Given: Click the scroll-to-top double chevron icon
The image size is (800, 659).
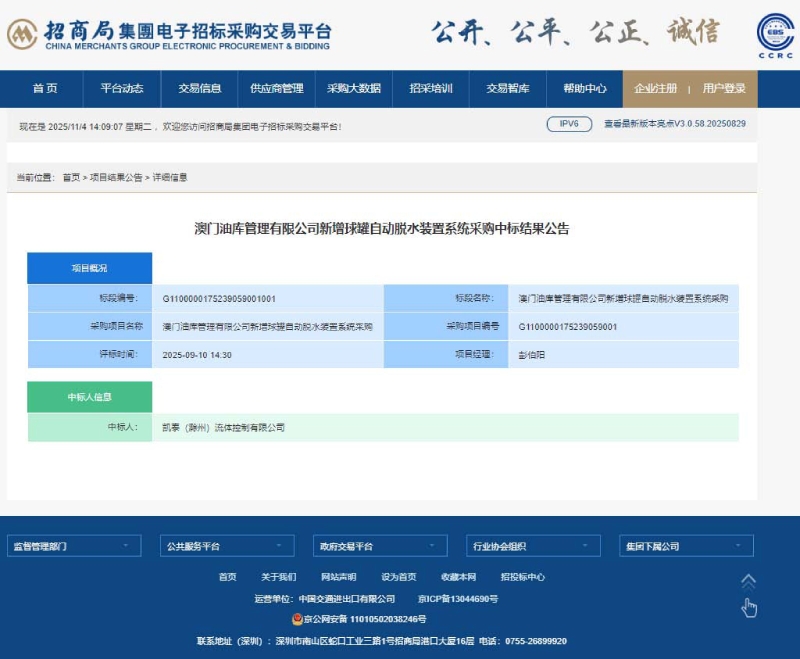Looking at the screenshot, I should tap(748, 581).
